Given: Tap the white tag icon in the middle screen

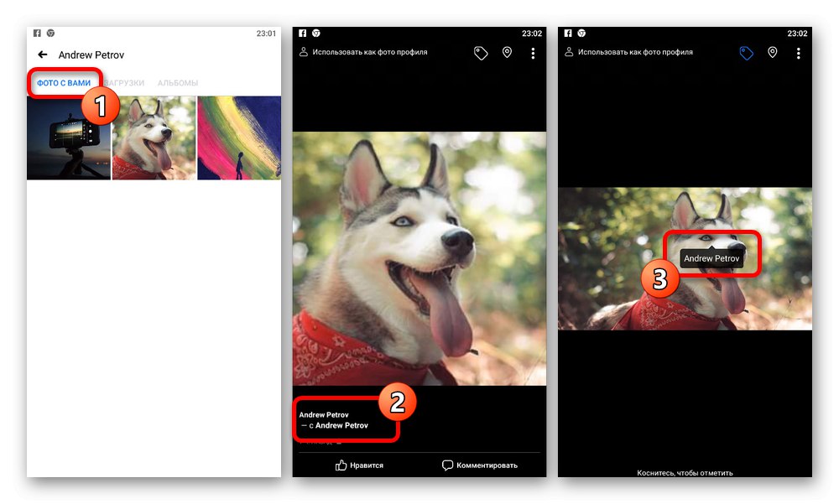Looking at the screenshot, I should [481, 53].
